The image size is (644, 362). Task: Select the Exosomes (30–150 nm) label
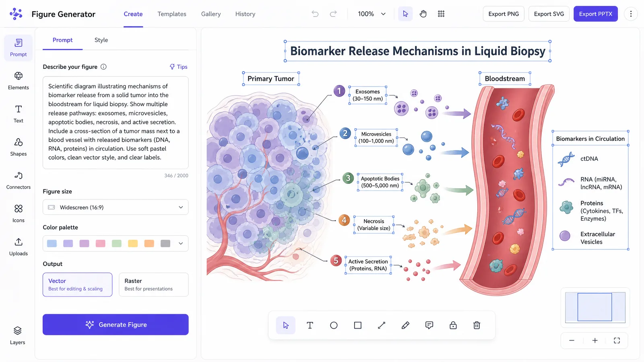point(367,95)
